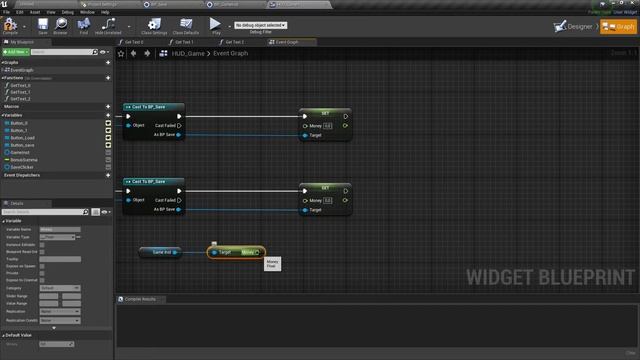The height and width of the screenshot is (360, 640).
Task: Click exec input pin of top SET node
Action: pyautogui.click(x=304, y=116)
